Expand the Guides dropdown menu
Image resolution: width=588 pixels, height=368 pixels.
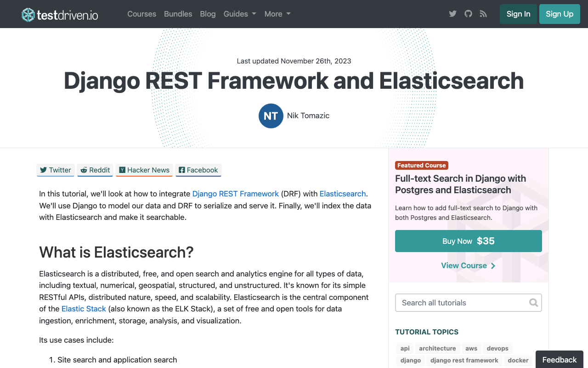click(x=239, y=14)
